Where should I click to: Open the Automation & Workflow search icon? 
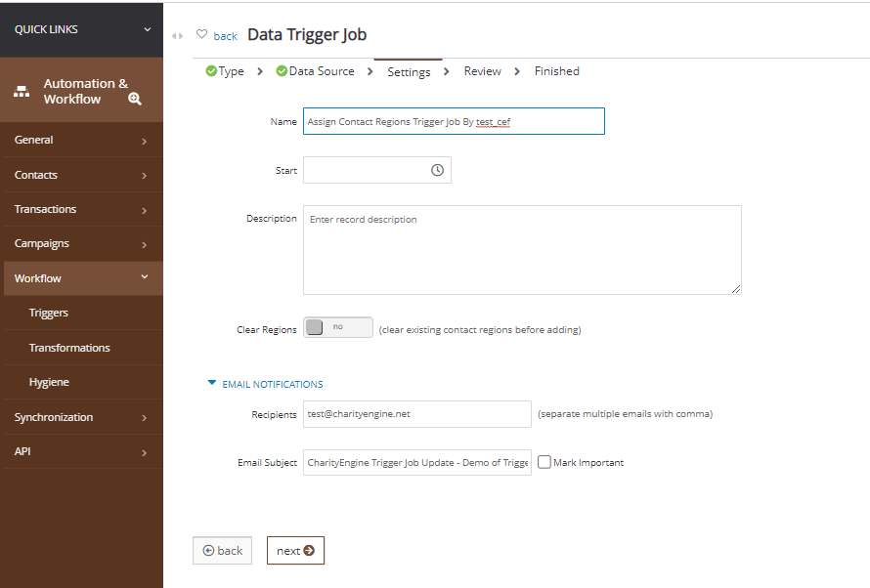click(135, 100)
